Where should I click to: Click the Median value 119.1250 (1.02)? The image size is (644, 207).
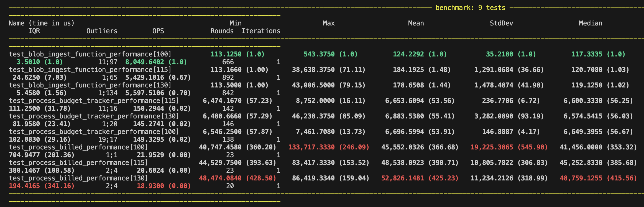(x=600, y=85)
